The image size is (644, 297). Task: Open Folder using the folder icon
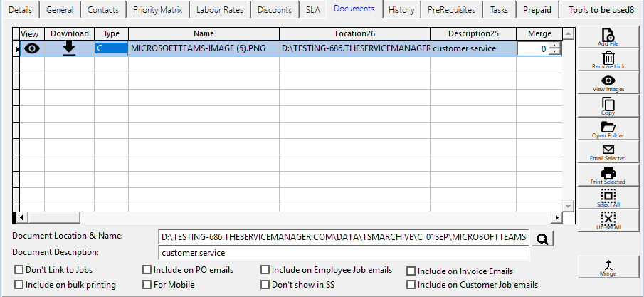(x=608, y=127)
